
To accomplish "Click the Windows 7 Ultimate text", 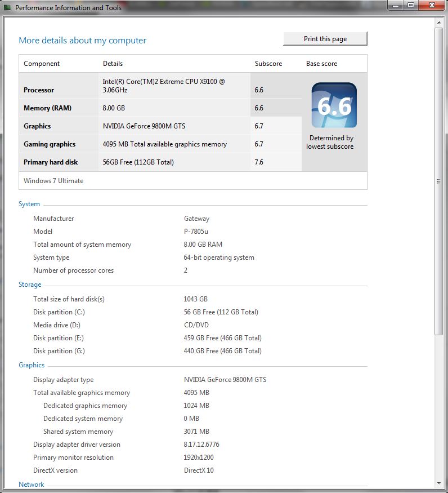I will point(53,181).
